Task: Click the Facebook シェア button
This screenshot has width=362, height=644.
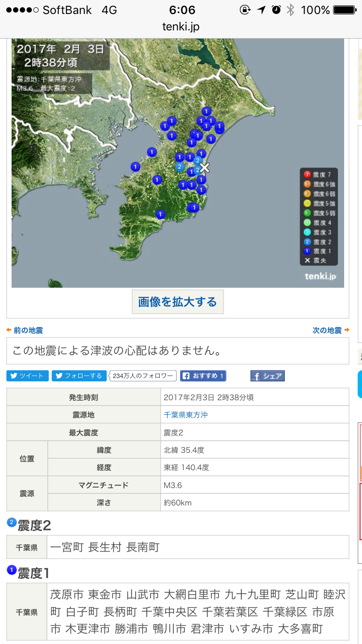Action: [x=267, y=376]
